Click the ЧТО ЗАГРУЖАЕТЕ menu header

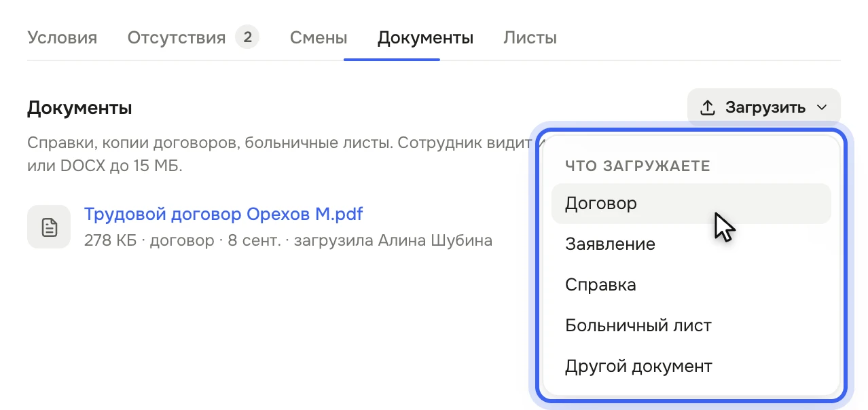pyautogui.click(x=638, y=166)
